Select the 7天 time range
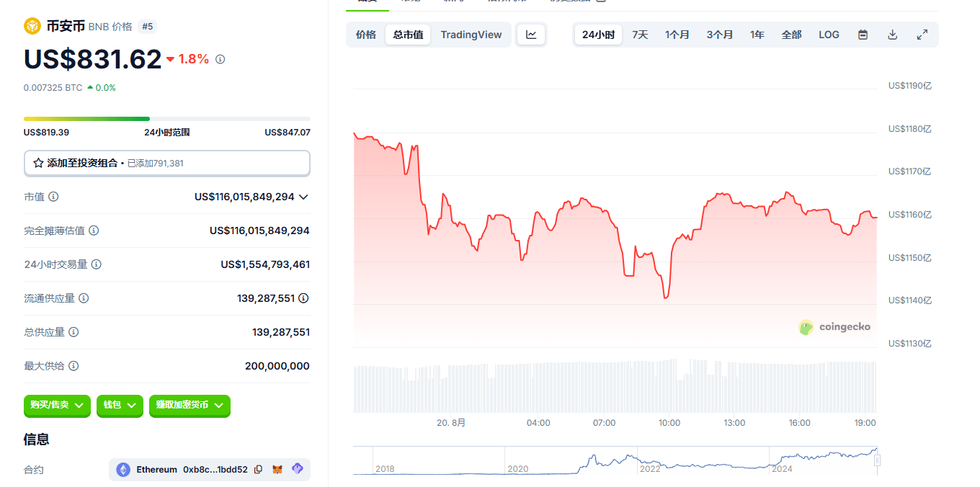 [x=640, y=35]
